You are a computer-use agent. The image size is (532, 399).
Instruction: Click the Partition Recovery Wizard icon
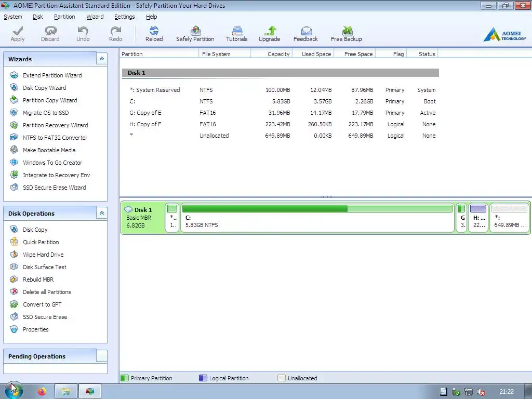click(14, 125)
